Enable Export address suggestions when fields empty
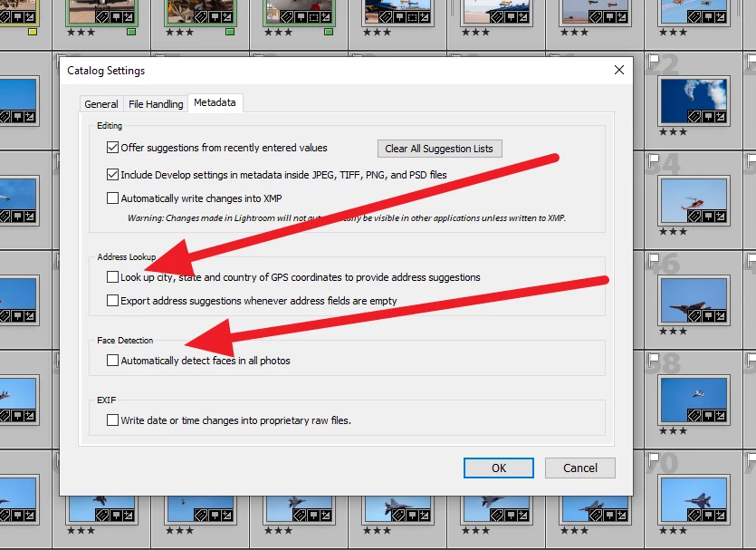This screenshot has height=550, width=756. pyautogui.click(x=112, y=301)
